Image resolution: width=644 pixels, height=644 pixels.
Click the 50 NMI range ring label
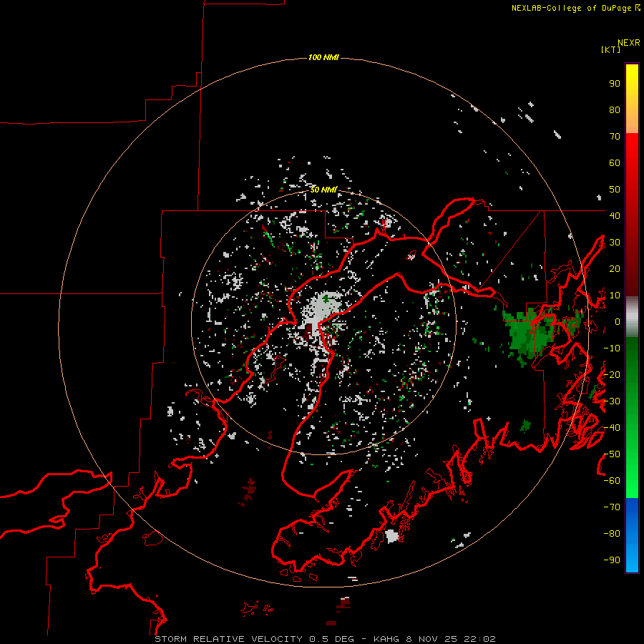323,190
